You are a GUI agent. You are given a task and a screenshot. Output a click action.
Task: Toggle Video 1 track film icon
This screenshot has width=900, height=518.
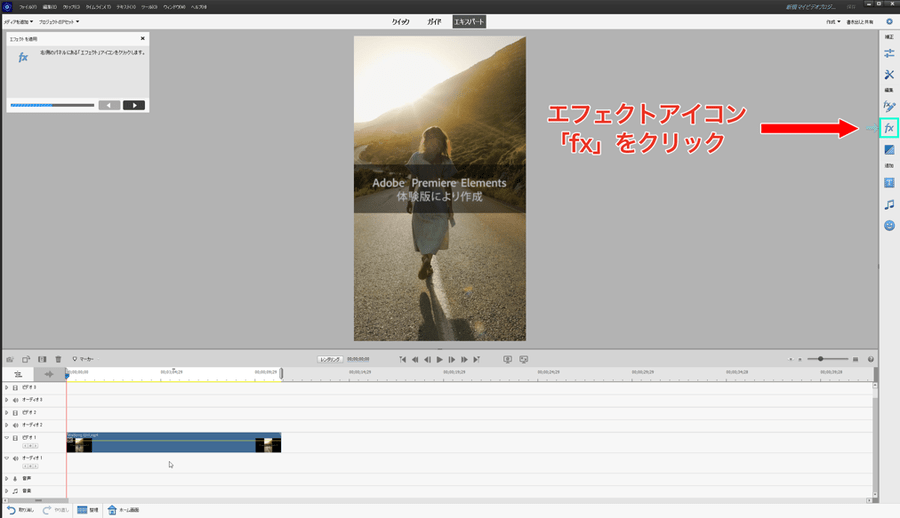click(x=15, y=438)
